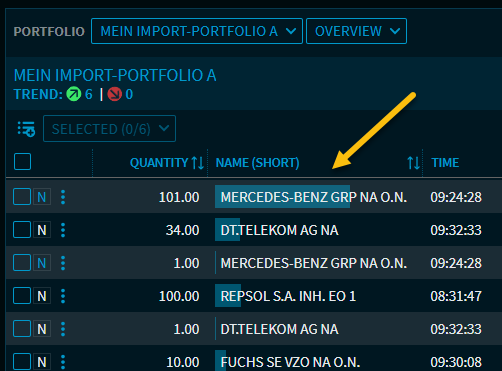Select FUCHS SE VZO NA O.N. name

coord(290,362)
